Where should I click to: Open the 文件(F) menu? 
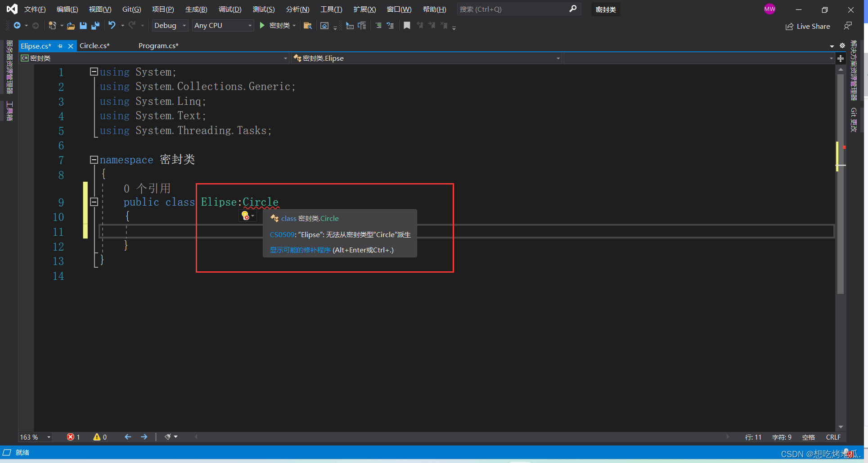pyautogui.click(x=35, y=9)
